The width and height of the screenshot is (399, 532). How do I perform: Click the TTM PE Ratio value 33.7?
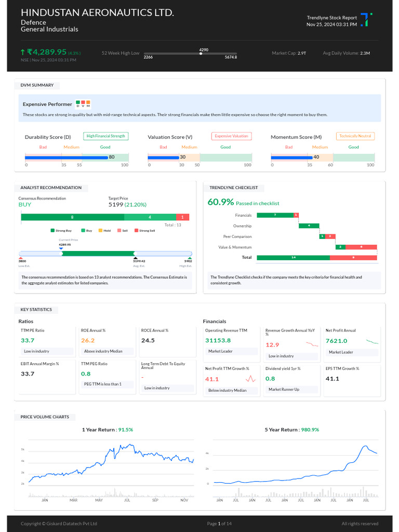[28, 340]
